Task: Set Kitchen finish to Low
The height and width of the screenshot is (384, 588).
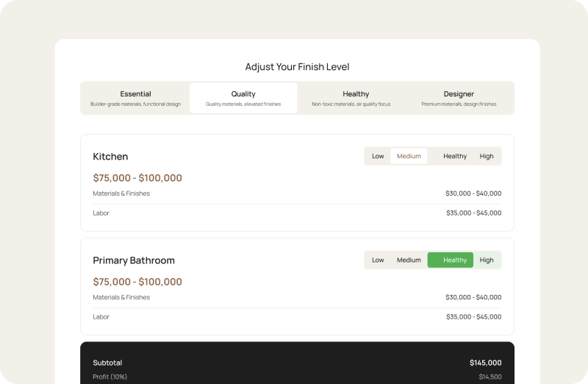Action: 378,156
